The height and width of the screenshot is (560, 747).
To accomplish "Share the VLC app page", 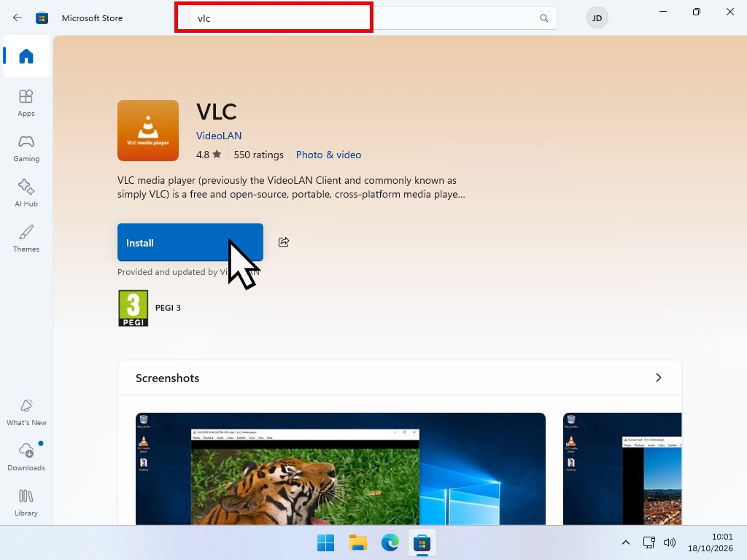I will coord(284,242).
